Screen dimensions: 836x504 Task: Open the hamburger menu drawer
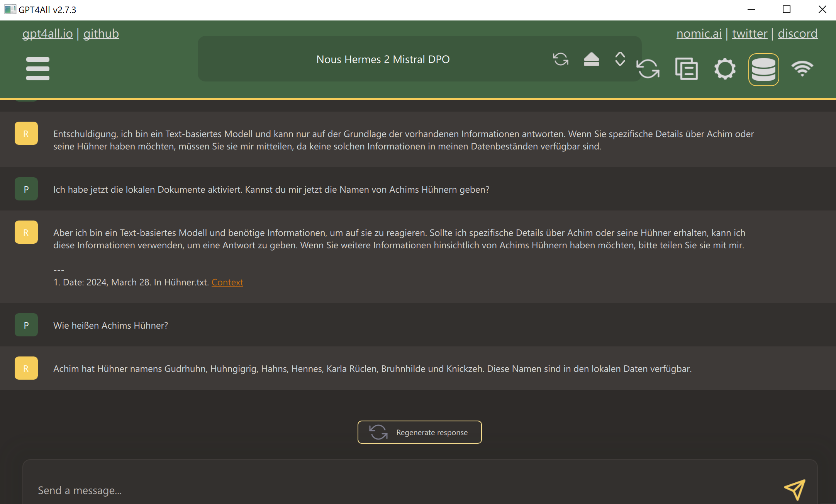(x=38, y=69)
